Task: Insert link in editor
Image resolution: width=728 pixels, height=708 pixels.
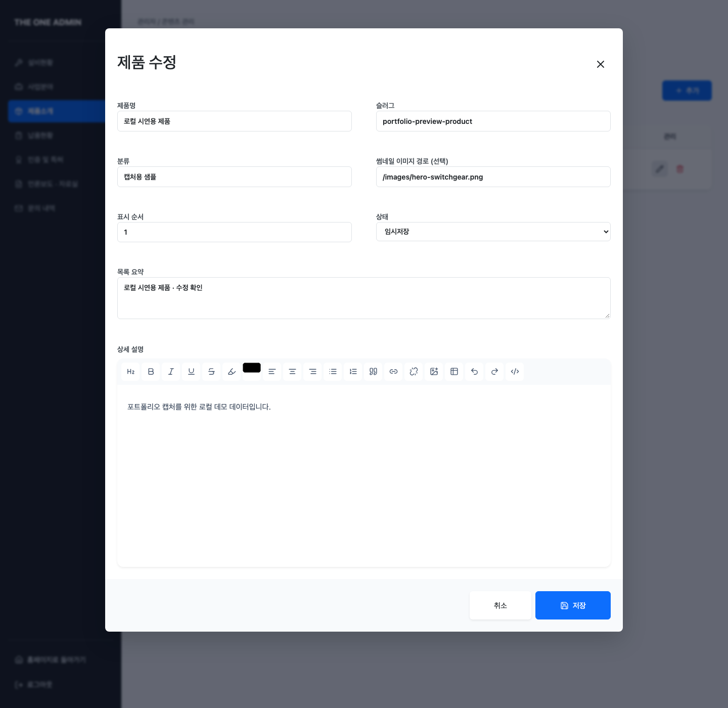Action: point(393,372)
